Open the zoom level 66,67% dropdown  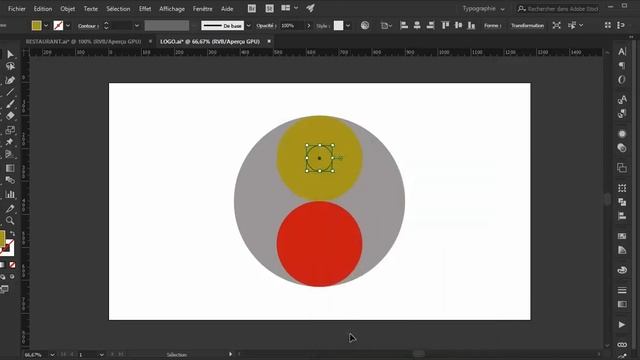tap(52, 355)
